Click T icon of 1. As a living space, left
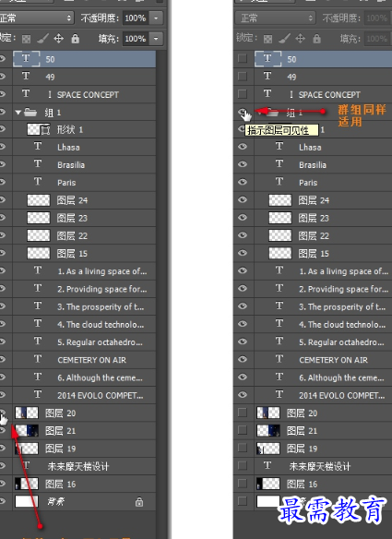The height and width of the screenshot is (539, 392). [38, 270]
